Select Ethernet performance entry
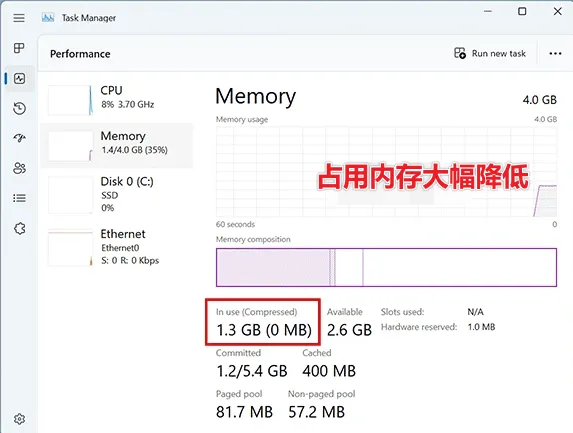Image resolution: width=573 pixels, height=433 pixels. click(x=117, y=247)
